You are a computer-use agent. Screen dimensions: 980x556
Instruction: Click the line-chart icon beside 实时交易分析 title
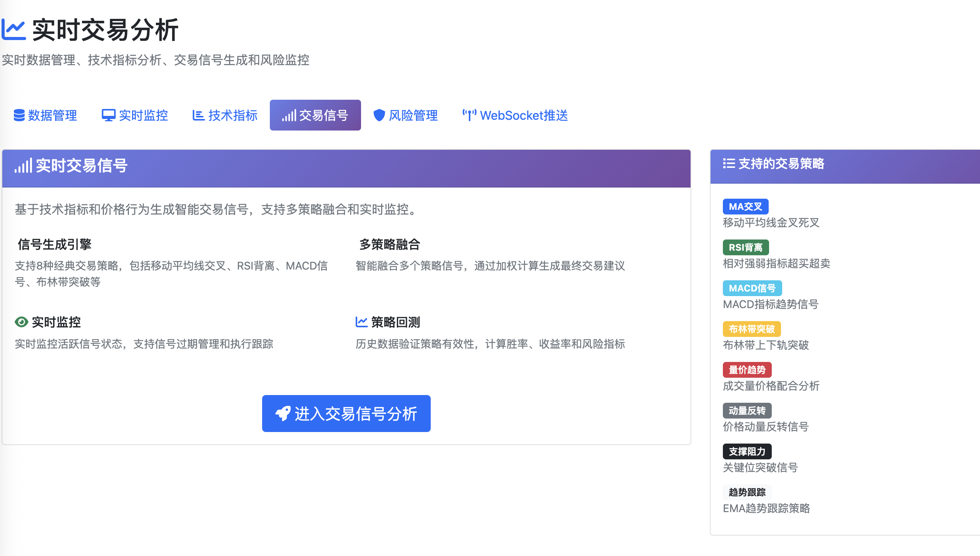click(x=14, y=30)
